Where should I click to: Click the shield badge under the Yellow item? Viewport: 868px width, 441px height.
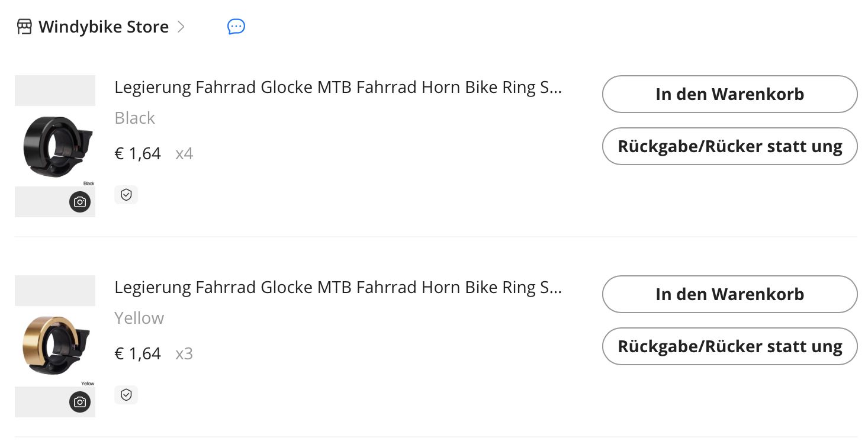126,395
